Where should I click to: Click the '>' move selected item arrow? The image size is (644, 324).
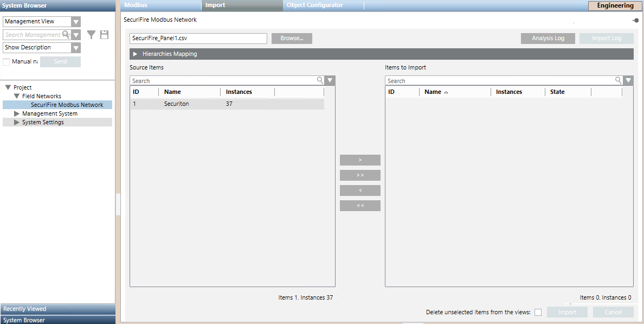pyautogui.click(x=360, y=160)
